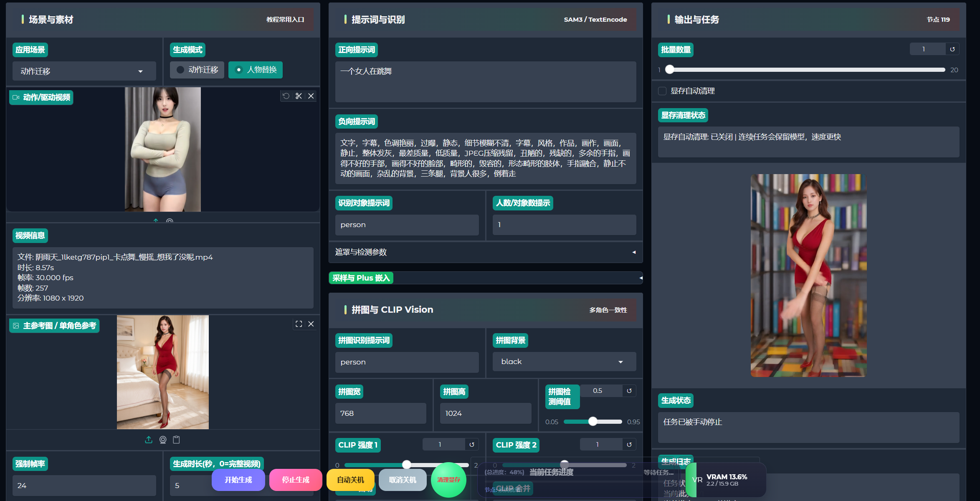980x501 pixels.
Task: Remove the main reference image
Action: [311, 324]
